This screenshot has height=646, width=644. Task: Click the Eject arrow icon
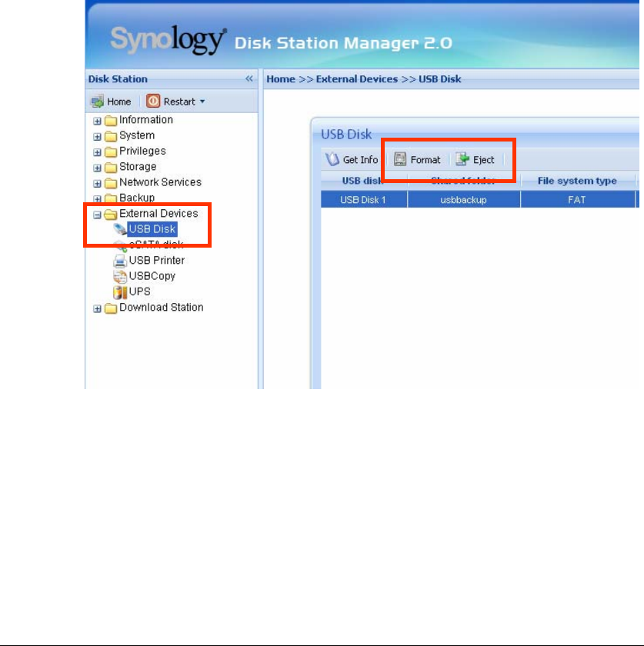(x=462, y=159)
